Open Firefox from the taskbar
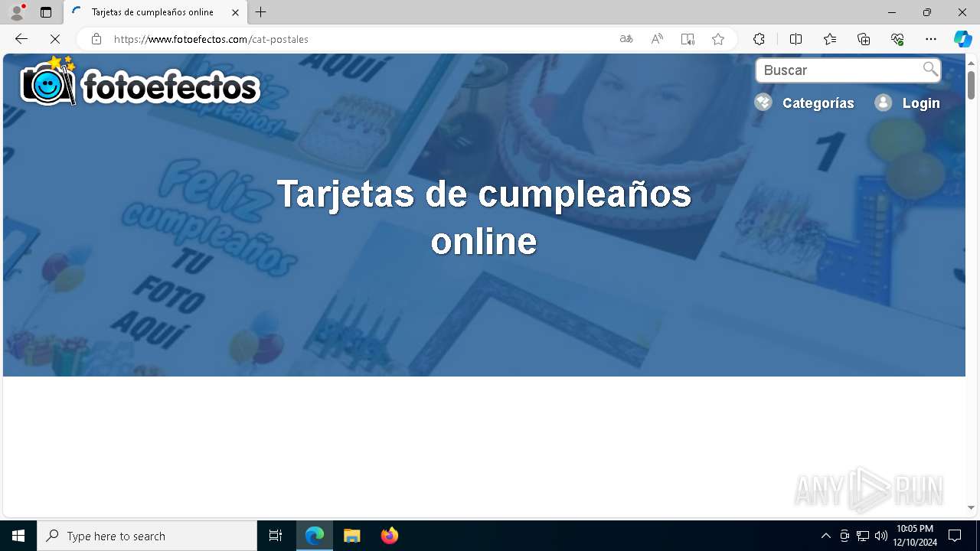Screen dimensions: 980x551 tap(390, 536)
